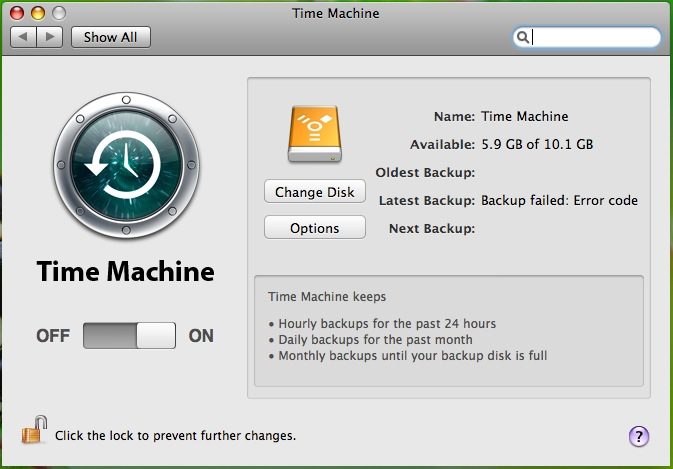Click the 'Backup failed: Error code' text

[559, 200]
